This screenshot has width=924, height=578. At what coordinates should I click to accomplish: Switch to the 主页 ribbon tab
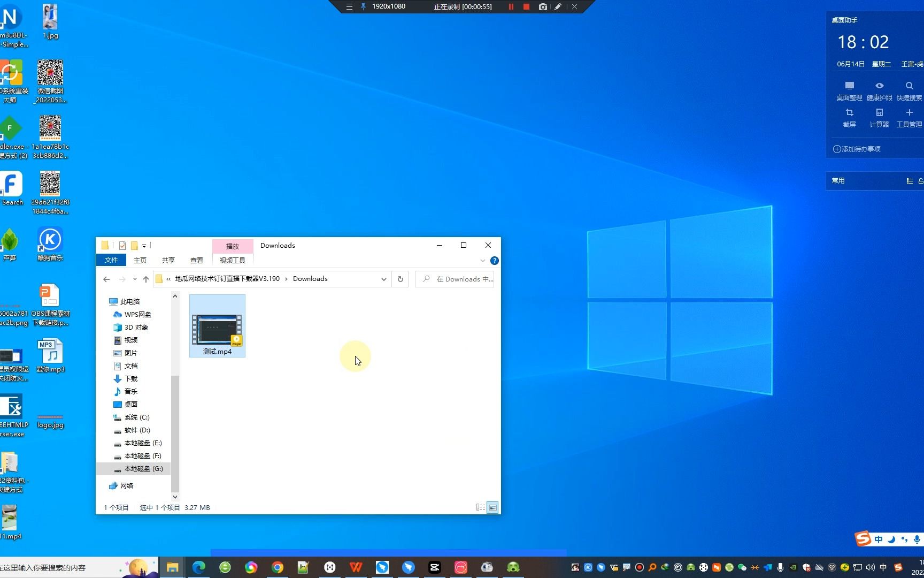click(x=140, y=260)
